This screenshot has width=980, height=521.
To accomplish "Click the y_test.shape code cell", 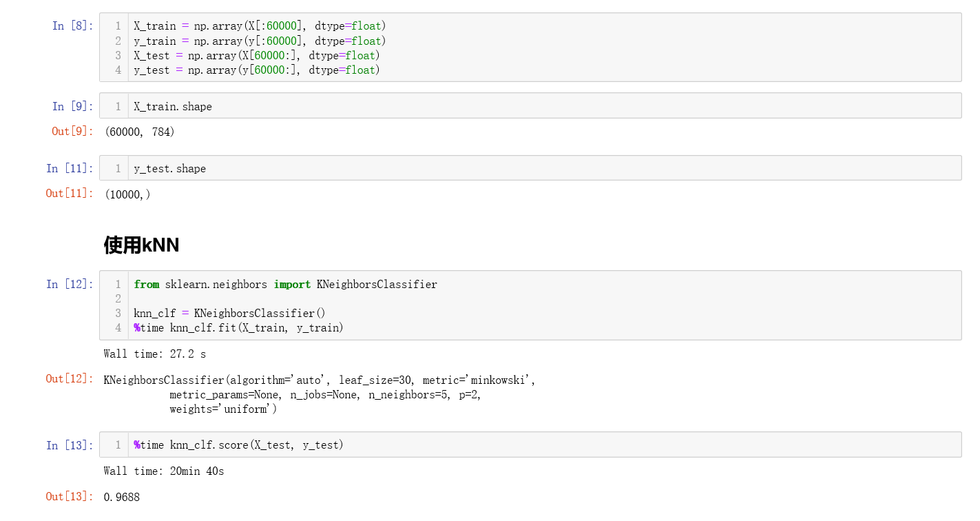I will (x=530, y=168).
